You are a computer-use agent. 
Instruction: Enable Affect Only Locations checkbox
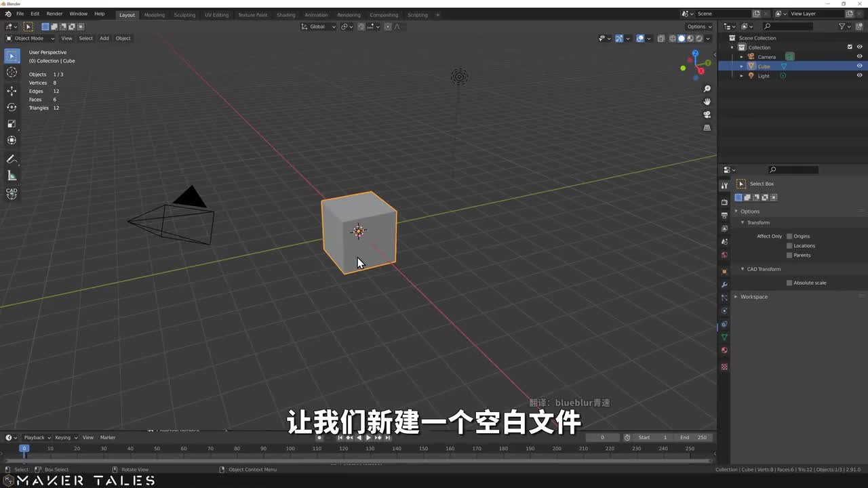[789, 245]
